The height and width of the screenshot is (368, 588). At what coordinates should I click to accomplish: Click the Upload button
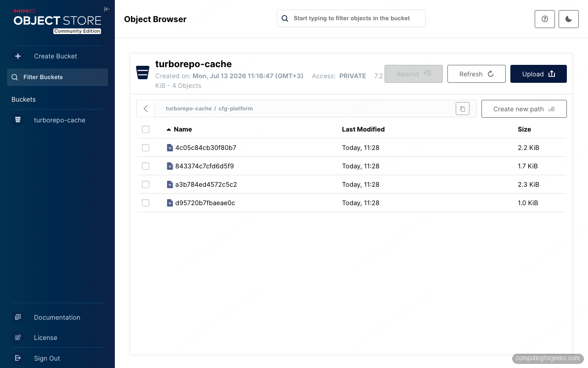[x=538, y=74]
